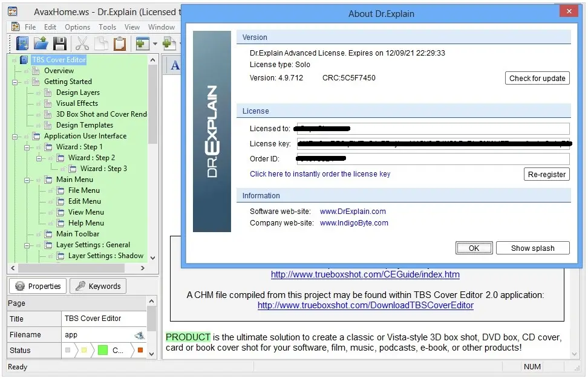Viewport: 588px width, 379px height.
Task: Set status to the orange square stage
Action: point(140,350)
